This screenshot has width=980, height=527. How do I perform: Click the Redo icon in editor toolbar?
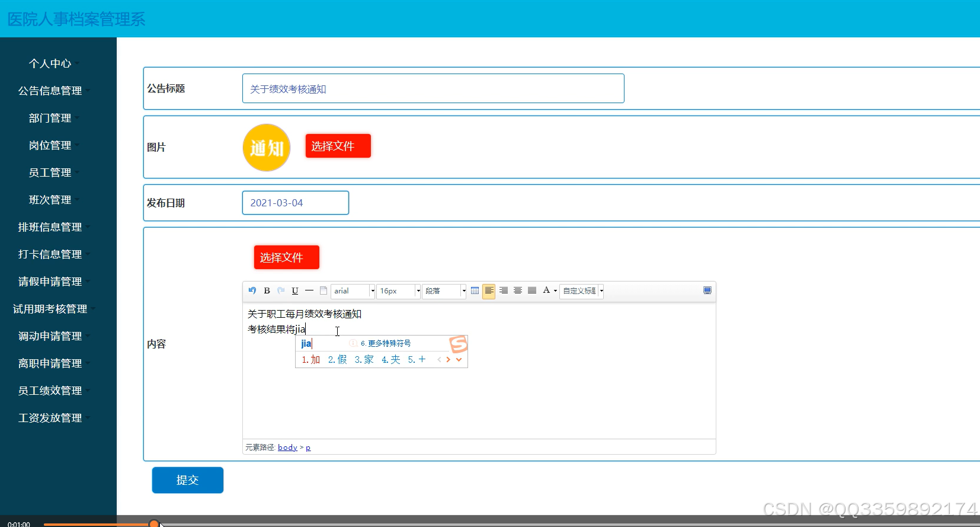(x=281, y=290)
